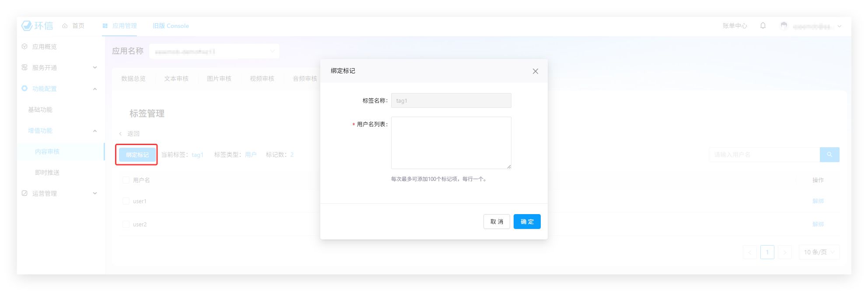Click the 返回 back arrow
The height and width of the screenshot is (291, 868).
tap(121, 134)
